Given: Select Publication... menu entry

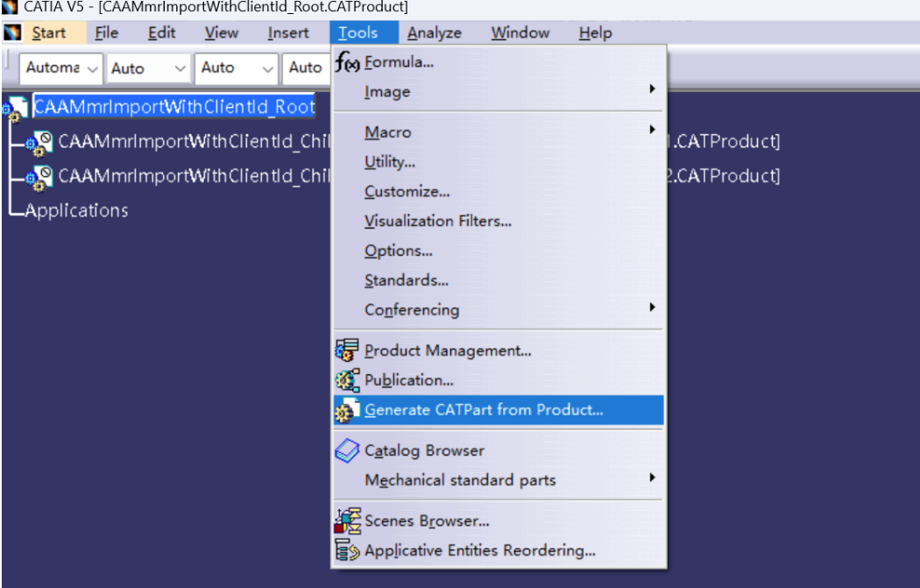Looking at the screenshot, I should coord(499,380).
